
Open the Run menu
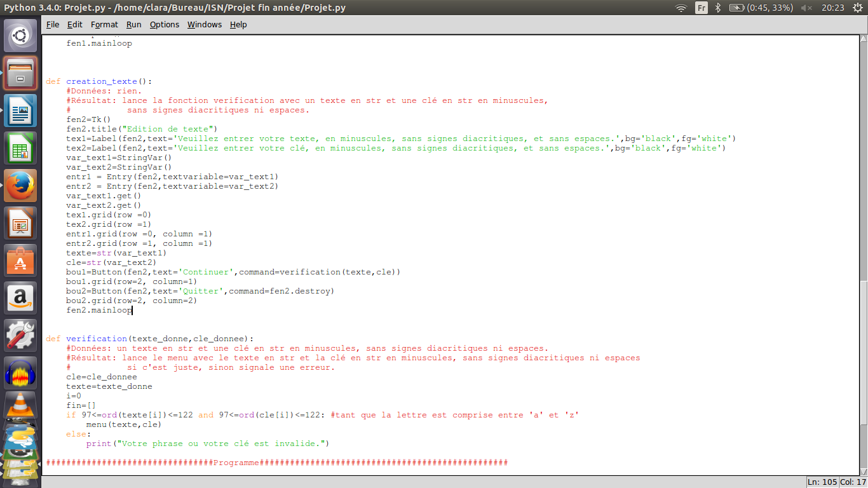click(x=133, y=24)
